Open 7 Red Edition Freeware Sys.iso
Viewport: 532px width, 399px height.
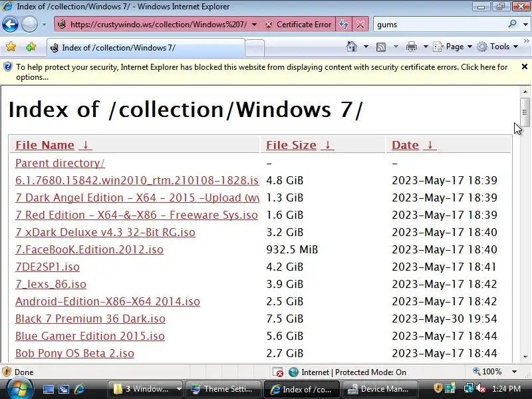[136, 215]
